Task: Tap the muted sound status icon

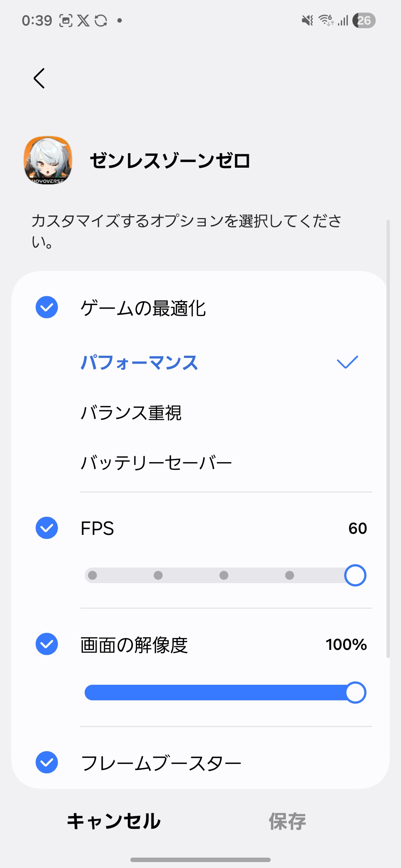Action: pyautogui.click(x=307, y=20)
